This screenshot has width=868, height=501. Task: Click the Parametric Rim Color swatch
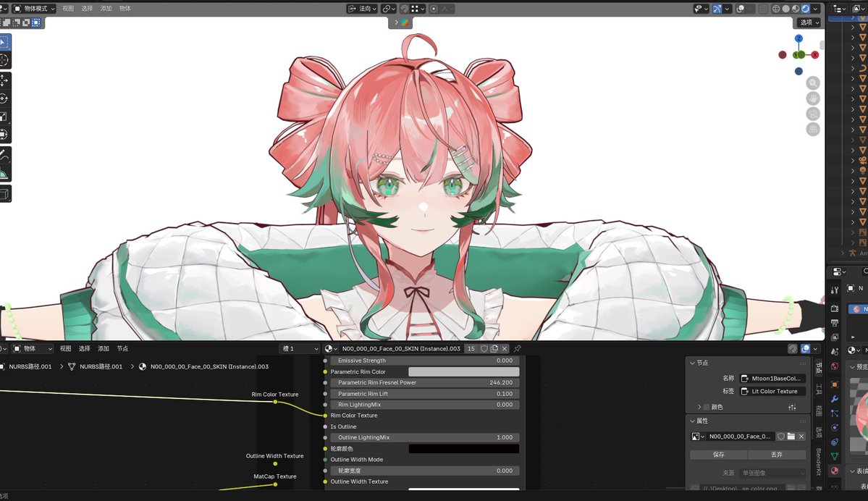tap(464, 372)
